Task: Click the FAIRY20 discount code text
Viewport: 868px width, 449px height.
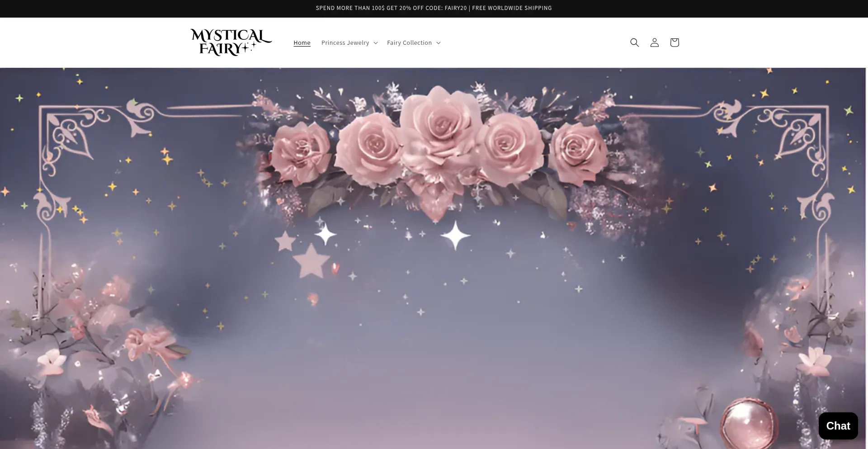Action: click(455, 8)
